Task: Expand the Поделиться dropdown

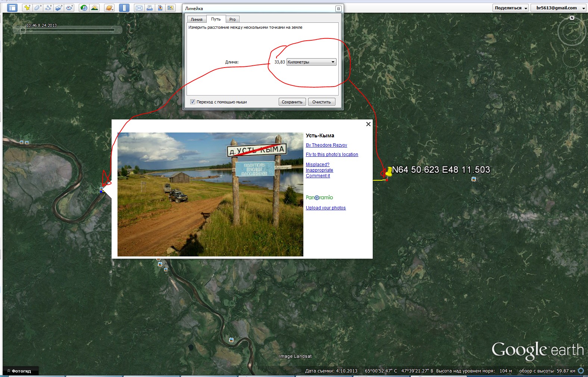Action: point(510,8)
